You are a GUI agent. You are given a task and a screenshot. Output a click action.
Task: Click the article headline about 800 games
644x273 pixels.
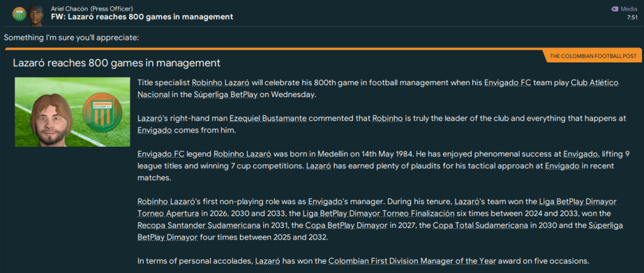[x=116, y=63]
